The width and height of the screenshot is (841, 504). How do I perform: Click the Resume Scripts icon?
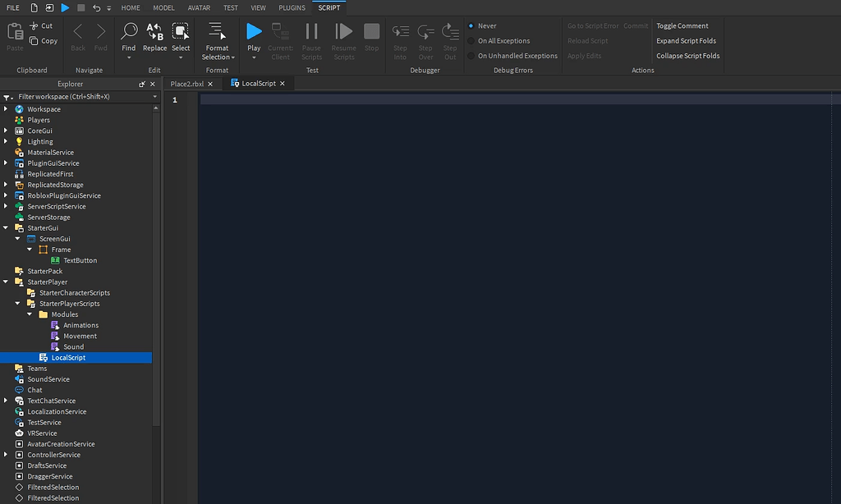coord(344,31)
